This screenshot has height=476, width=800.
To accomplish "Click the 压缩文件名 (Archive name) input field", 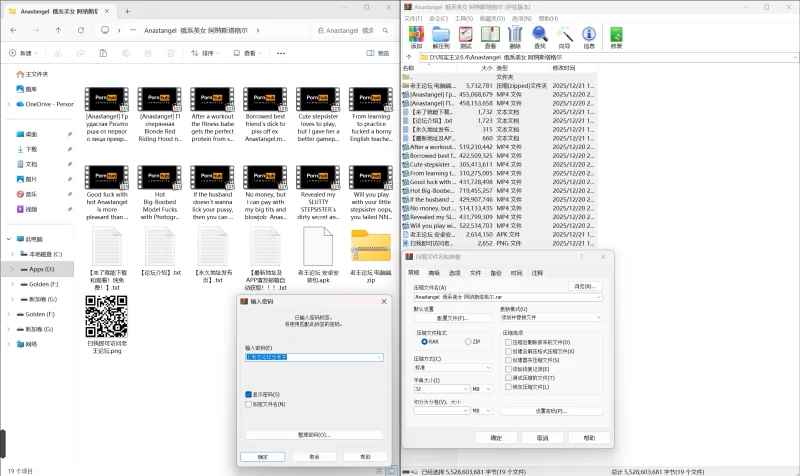I will (x=503, y=297).
